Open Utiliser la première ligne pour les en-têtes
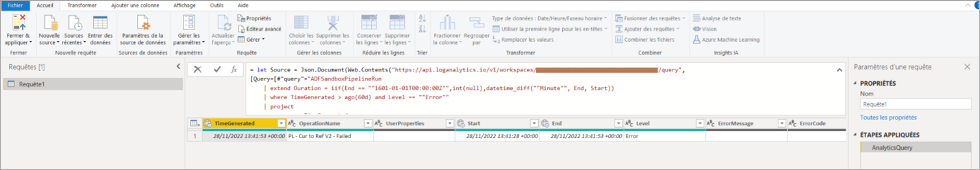Screen dimensions: 980x170 pos(550,29)
